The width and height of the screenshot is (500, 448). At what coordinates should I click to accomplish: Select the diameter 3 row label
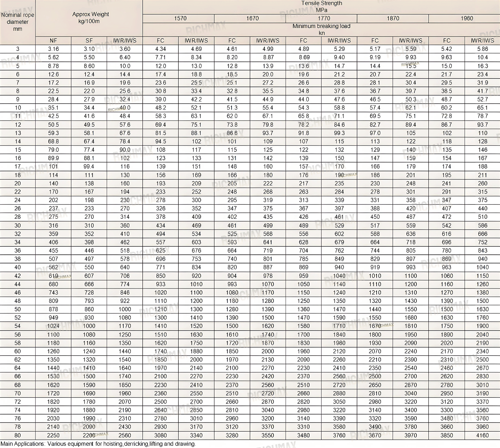click(18, 49)
